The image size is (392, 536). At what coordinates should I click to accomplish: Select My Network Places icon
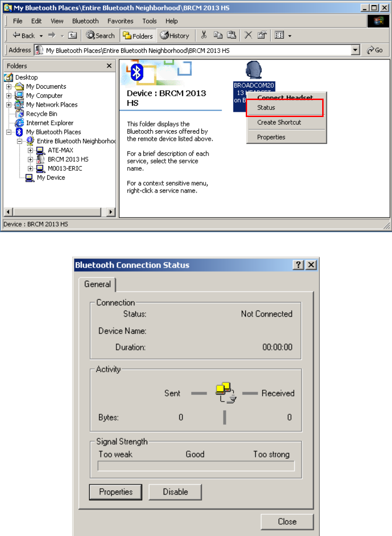pyautogui.click(x=19, y=105)
